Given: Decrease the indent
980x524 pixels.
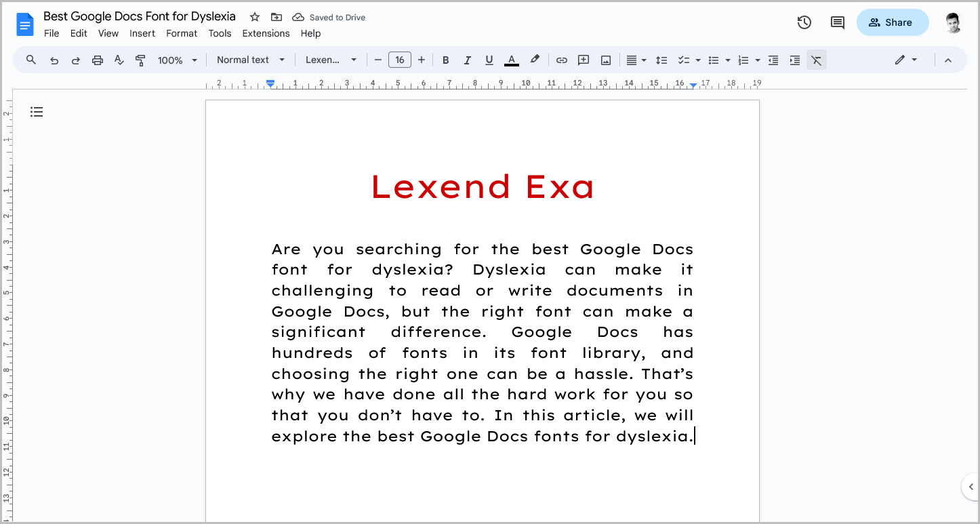Looking at the screenshot, I should click(x=773, y=60).
